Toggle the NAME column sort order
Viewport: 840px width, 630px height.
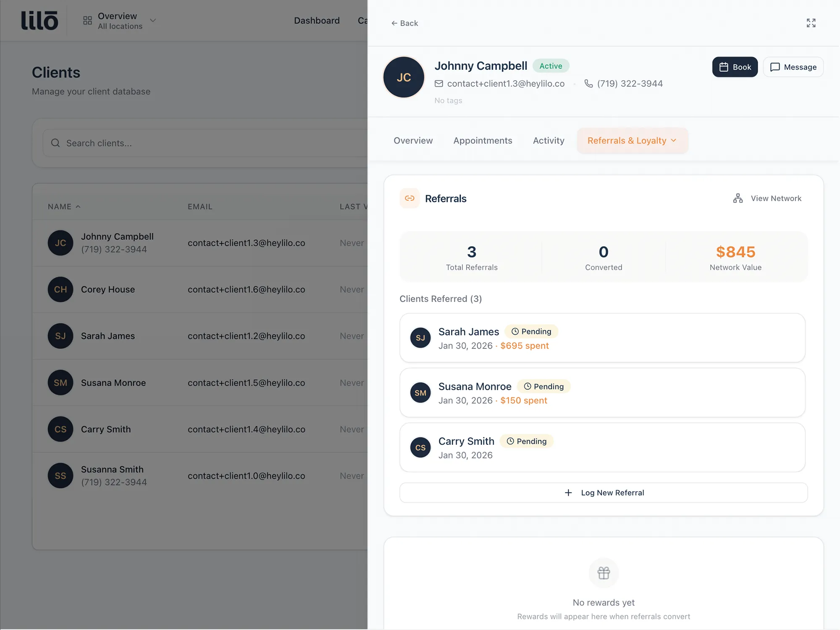click(x=64, y=206)
